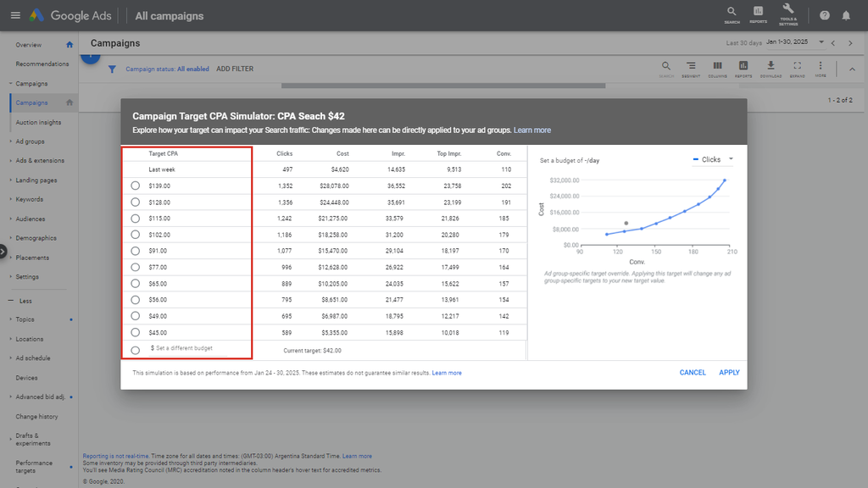The image size is (868, 488).
Task: Click the Set a different budget field
Action: (184, 348)
